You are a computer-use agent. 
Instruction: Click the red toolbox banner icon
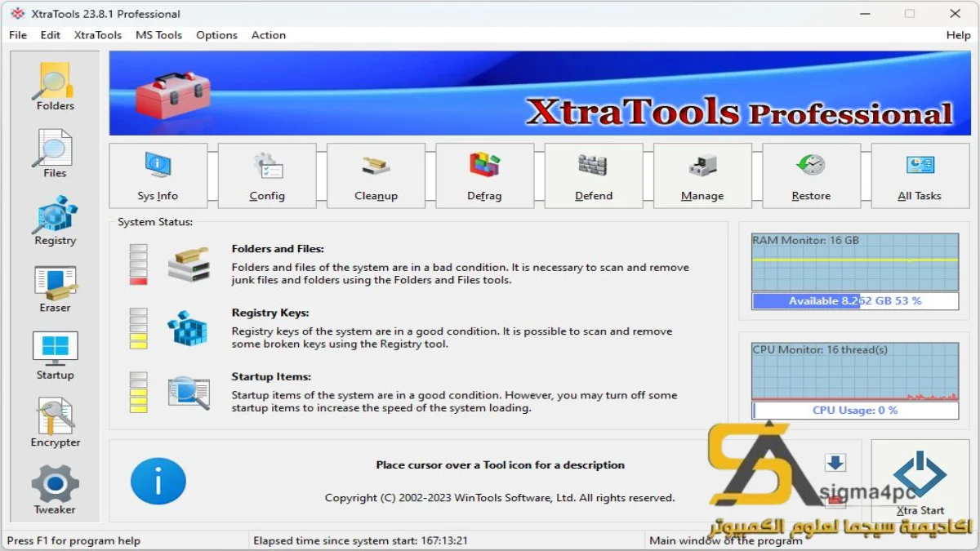coord(172,95)
